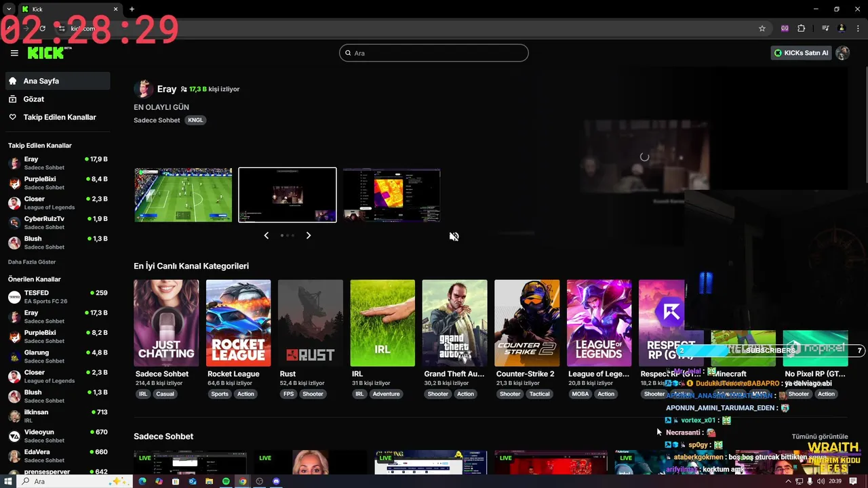The height and width of the screenshot is (488, 868).
Task: Open Eray in Takip Edilen Kanallar
Action: (58, 163)
